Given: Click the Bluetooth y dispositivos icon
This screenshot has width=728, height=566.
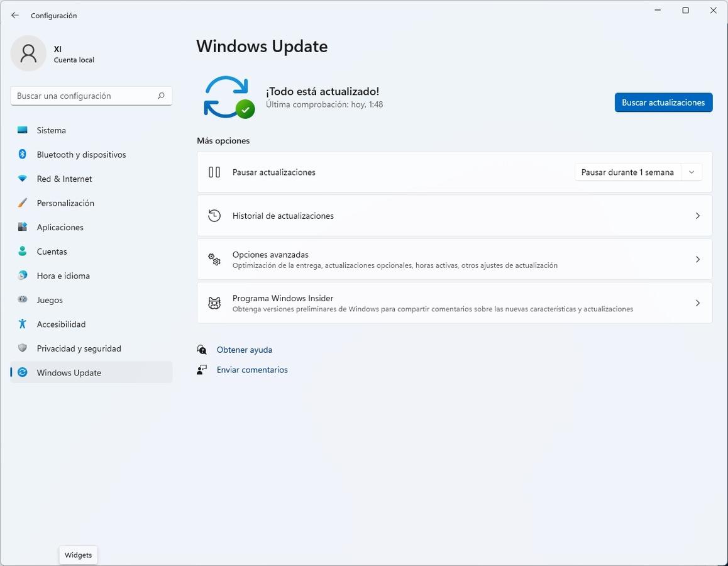Looking at the screenshot, I should (23, 155).
